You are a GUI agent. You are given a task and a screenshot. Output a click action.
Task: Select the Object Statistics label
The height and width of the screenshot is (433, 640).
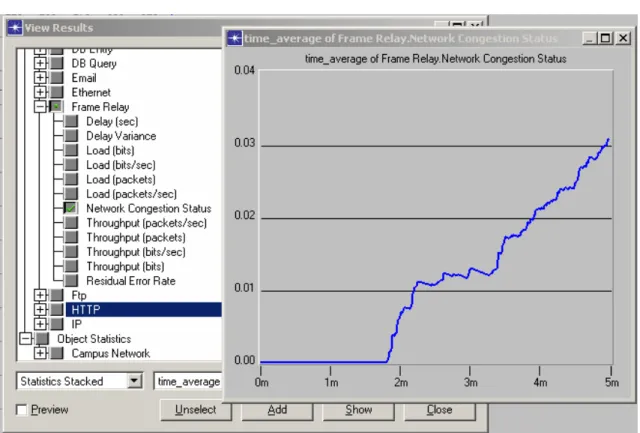[94, 339]
